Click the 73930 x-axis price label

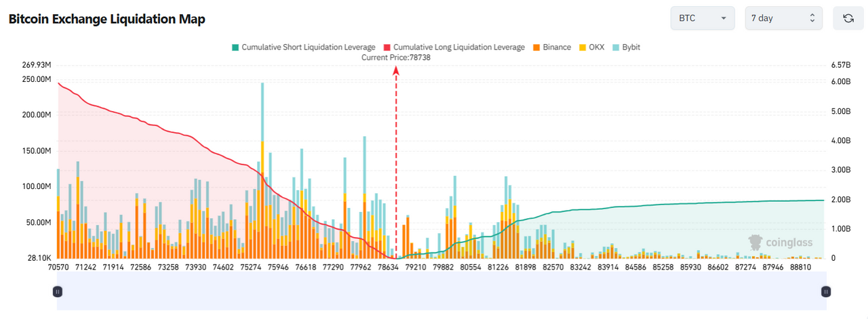coord(195,268)
